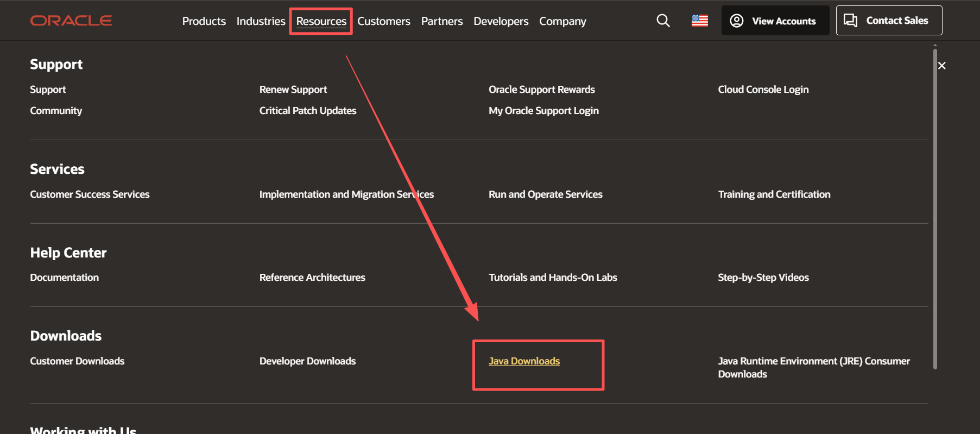Click the US flag country selector
The height and width of the screenshot is (434, 980).
(699, 21)
